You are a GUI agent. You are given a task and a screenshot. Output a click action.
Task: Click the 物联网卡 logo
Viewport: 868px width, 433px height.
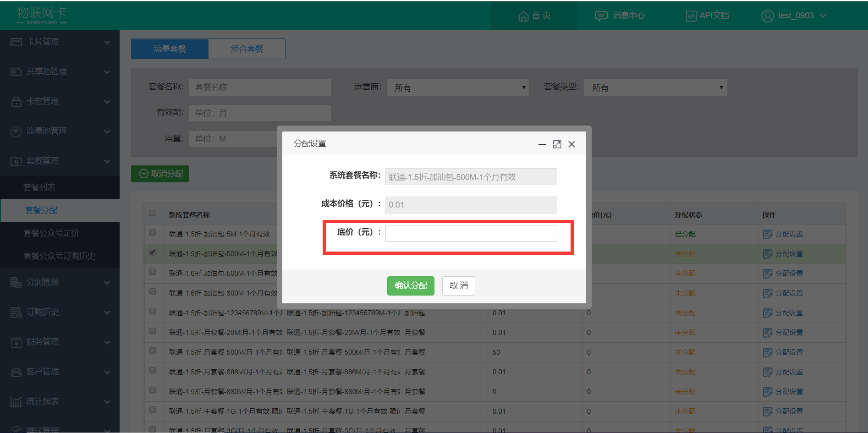(x=42, y=15)
